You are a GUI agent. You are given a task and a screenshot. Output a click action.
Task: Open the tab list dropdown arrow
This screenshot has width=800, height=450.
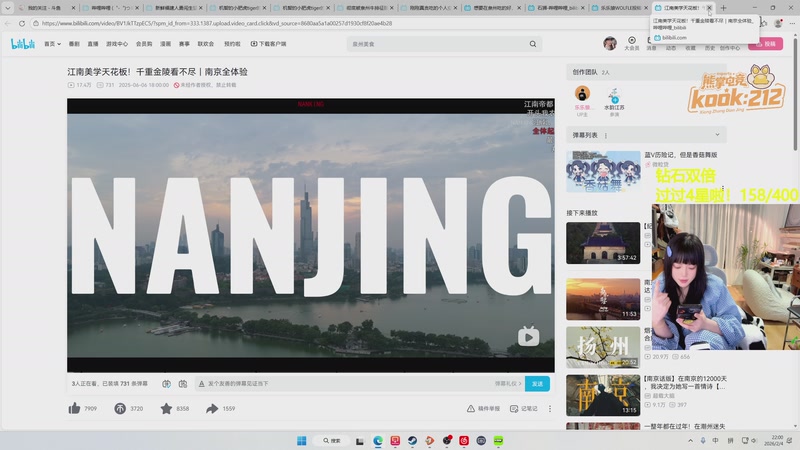click(8, 8)
